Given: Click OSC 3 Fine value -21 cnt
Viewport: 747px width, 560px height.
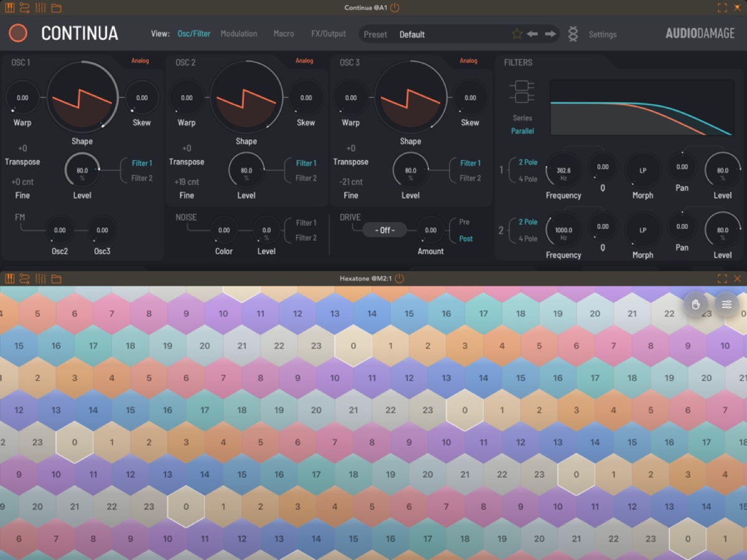Looking at the screenshot, I should [x=351, y=182].
